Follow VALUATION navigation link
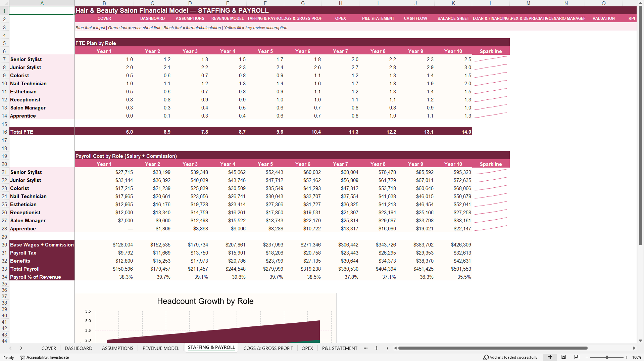Image resolution: width=644 pixels, height=361 pixels. pos(603,18)
